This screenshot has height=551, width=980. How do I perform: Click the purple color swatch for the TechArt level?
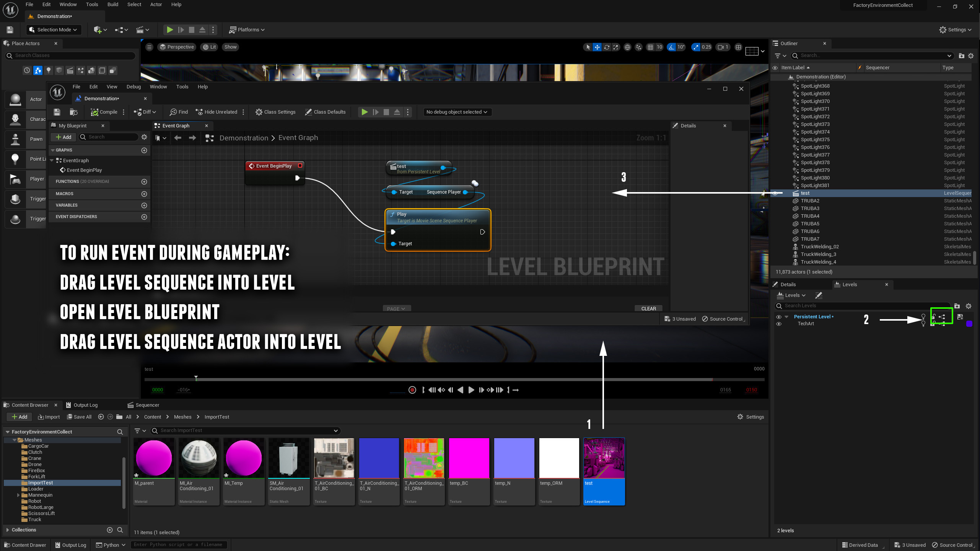pyautogui.click(x=969, y=324)
